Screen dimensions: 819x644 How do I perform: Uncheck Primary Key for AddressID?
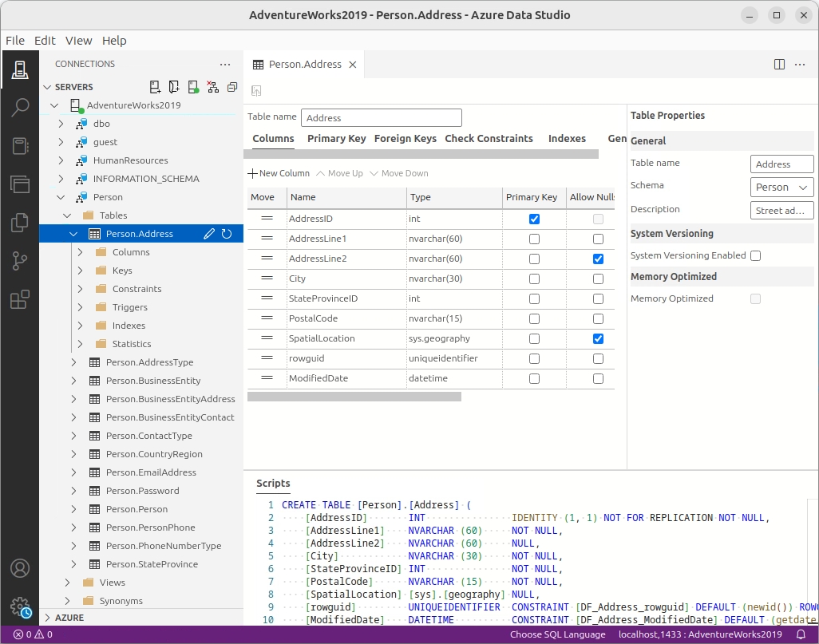534,219
